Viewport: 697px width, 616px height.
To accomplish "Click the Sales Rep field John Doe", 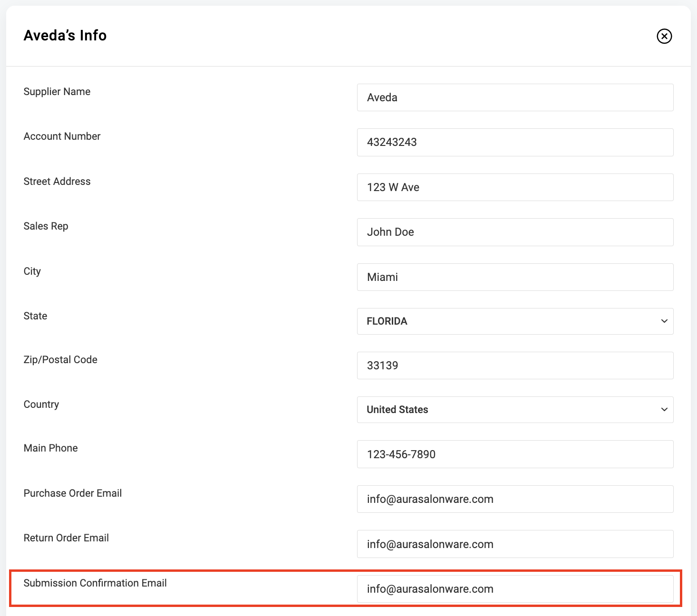I will 515,232.
